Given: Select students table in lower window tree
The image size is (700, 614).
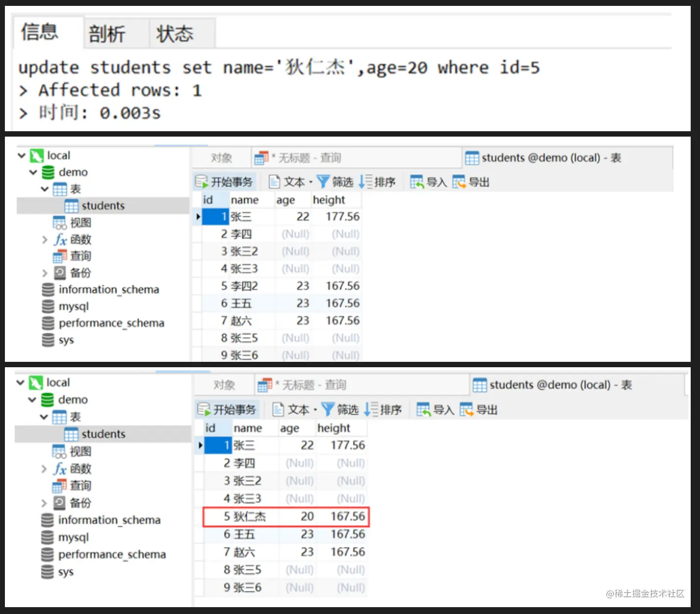Looking at the screenshot, I should [103, 434].
